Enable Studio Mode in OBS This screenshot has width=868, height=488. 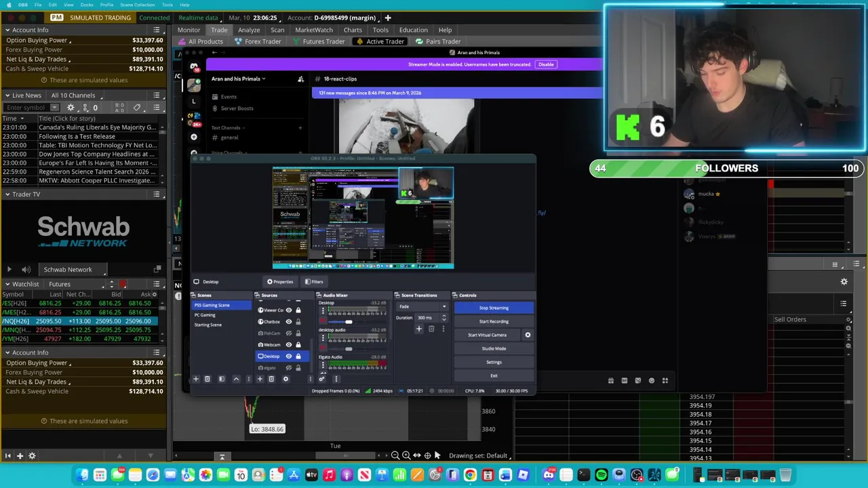tap(494, 348)
